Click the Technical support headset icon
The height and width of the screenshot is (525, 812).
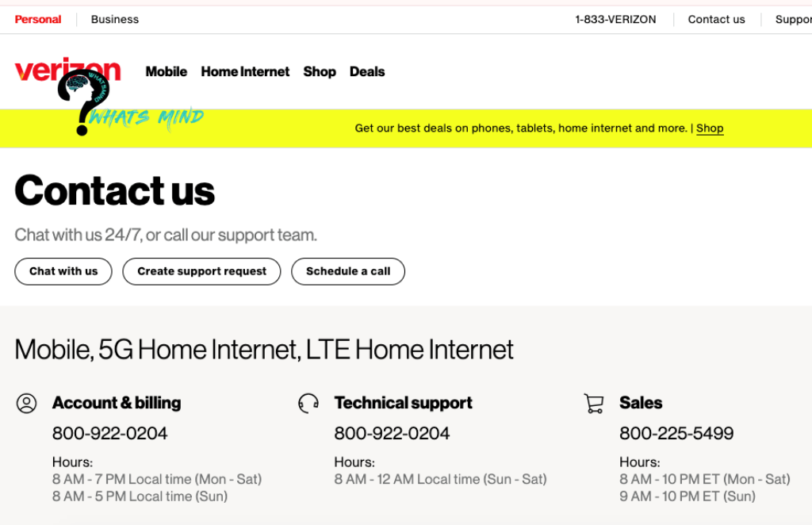308,404
